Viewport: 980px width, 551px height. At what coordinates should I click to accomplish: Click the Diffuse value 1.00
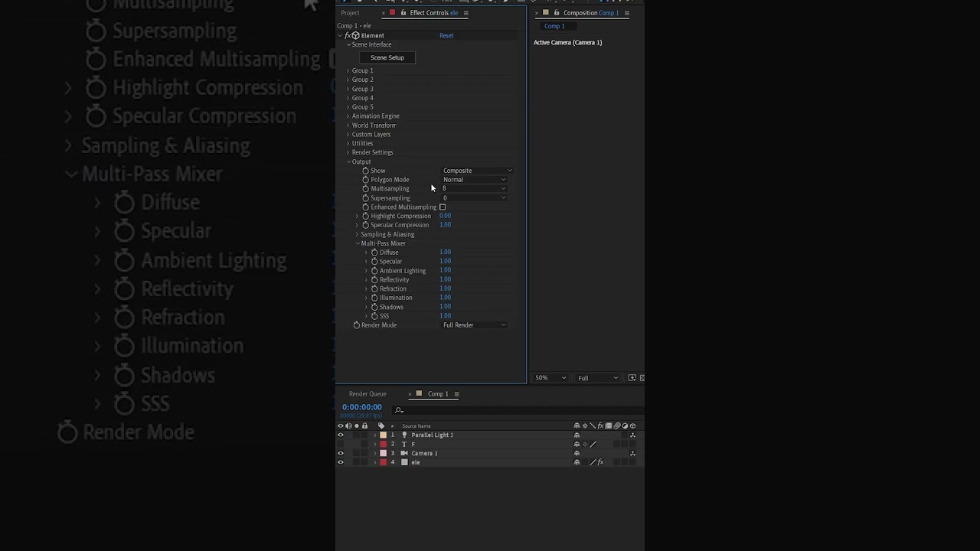click(446, 252)
